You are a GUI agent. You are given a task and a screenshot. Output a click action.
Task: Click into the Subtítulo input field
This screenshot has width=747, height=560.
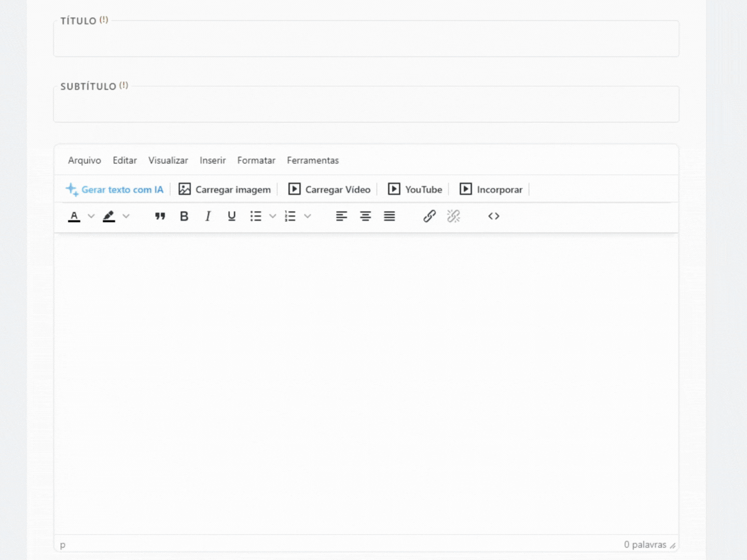(366, 104)
